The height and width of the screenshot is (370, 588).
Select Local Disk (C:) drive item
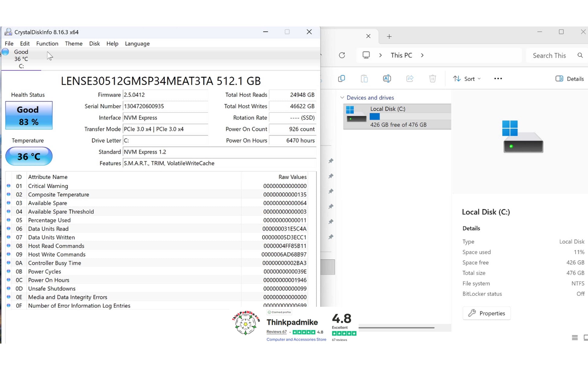pos(397,116)
